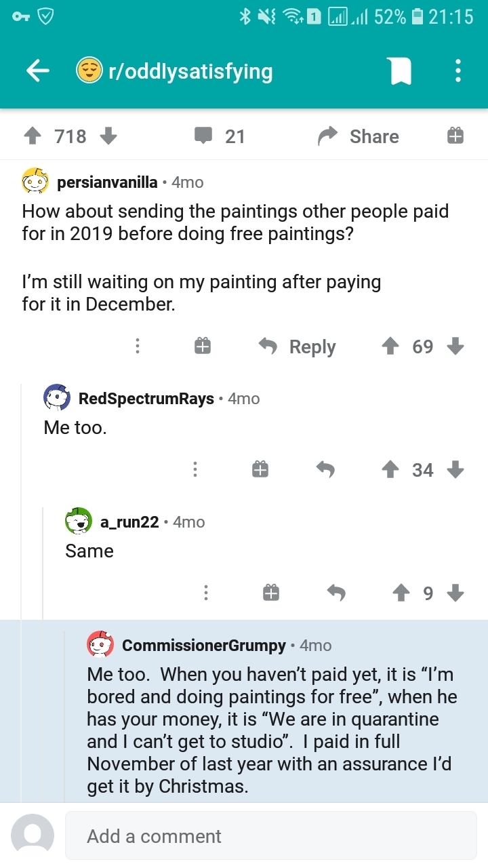This screenshot has height=868, width=488.
Task: Downvote the post with 718 points
Action: [108, 136]
